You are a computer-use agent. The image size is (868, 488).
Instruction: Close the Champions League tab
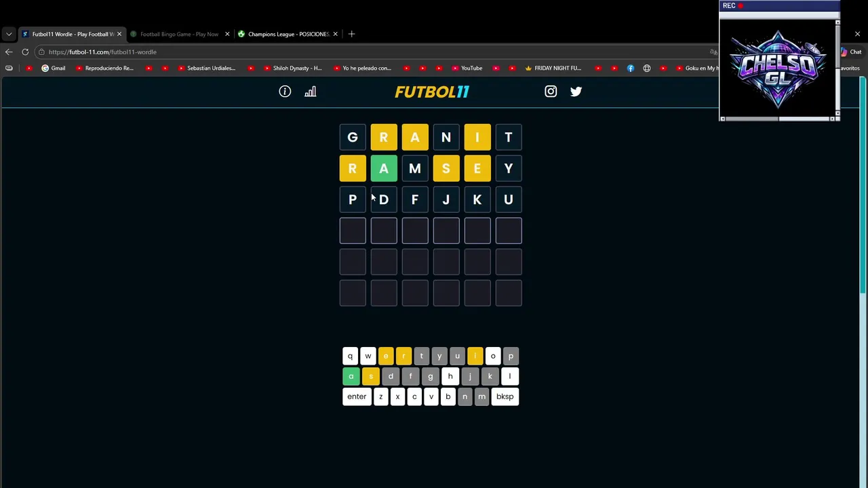[x=336, y=34]
